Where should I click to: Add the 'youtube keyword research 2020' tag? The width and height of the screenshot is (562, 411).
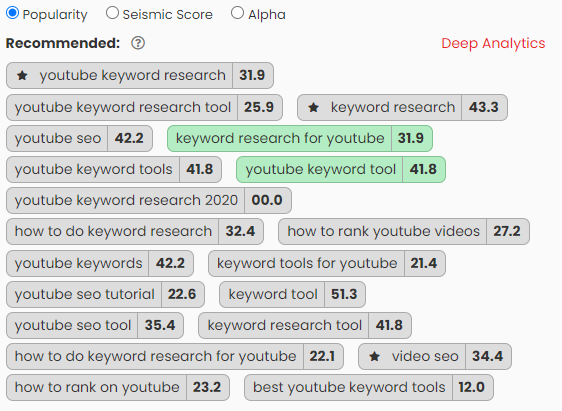click(x=149, y=200)
